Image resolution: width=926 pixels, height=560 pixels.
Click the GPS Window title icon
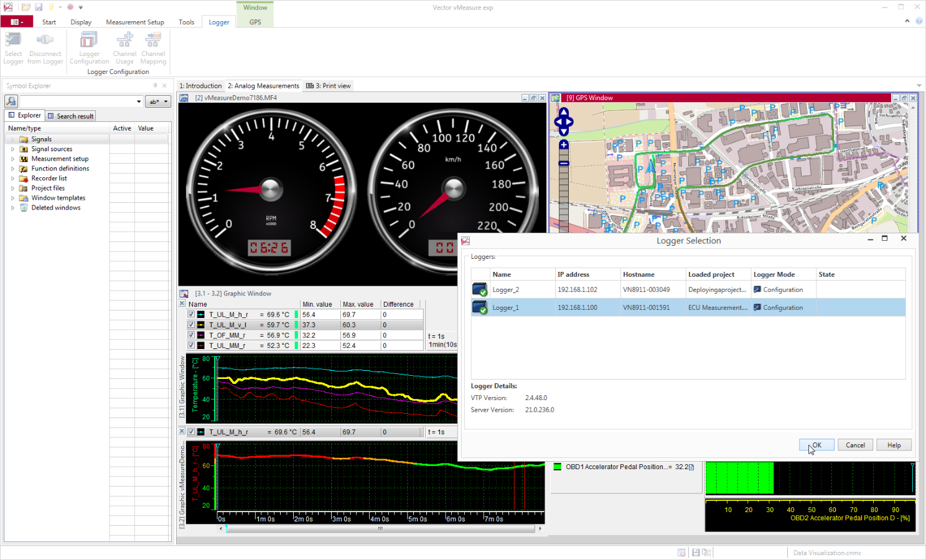(555, 98)
